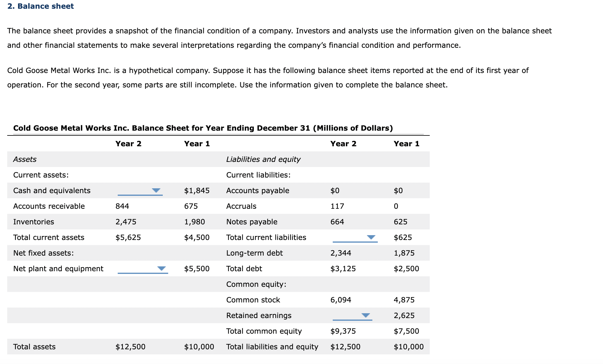Click the Total common equity $9,375 figure

coord(343,331)
